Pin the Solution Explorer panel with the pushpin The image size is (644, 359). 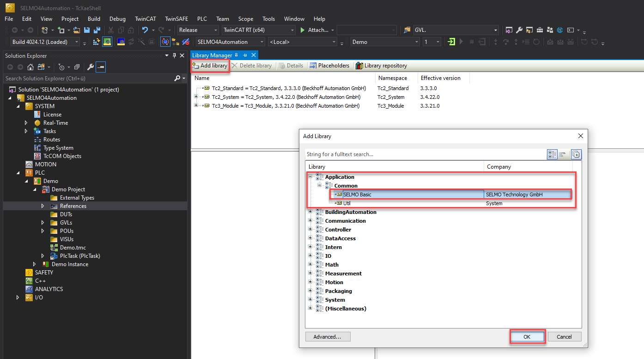174,55
